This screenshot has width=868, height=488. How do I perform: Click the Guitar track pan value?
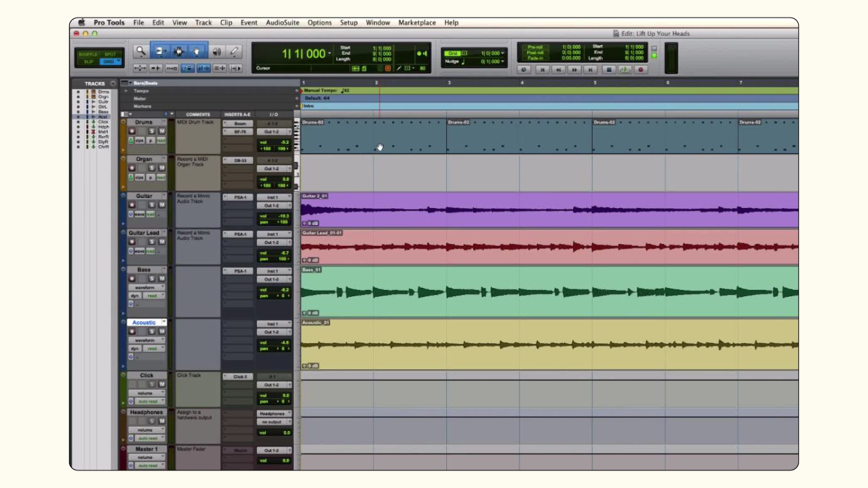pos(281,222)
